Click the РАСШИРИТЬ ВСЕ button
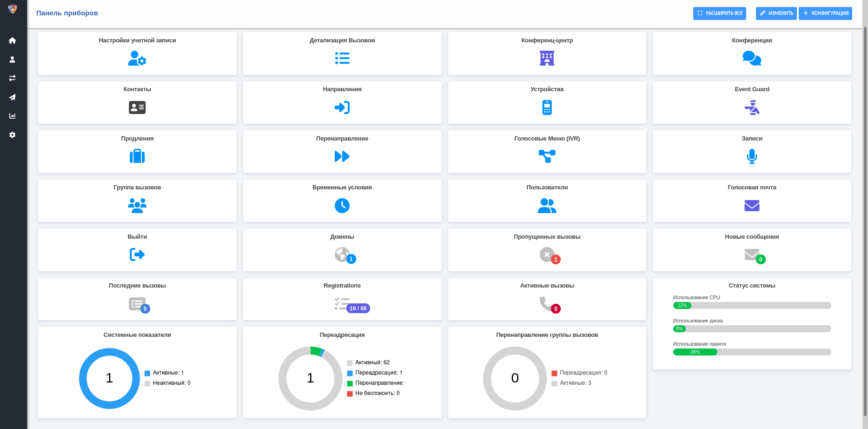 [719, 13]
